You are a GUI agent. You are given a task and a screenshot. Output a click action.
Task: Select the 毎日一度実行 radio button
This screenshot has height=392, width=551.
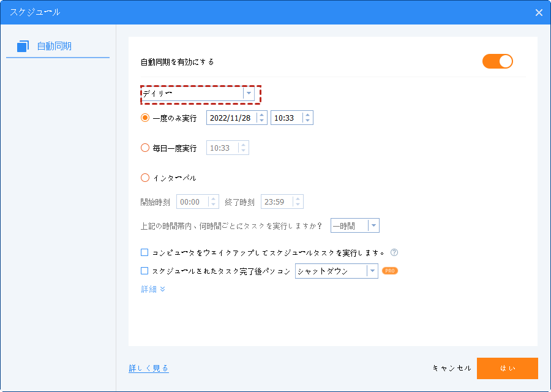(144, 148)
